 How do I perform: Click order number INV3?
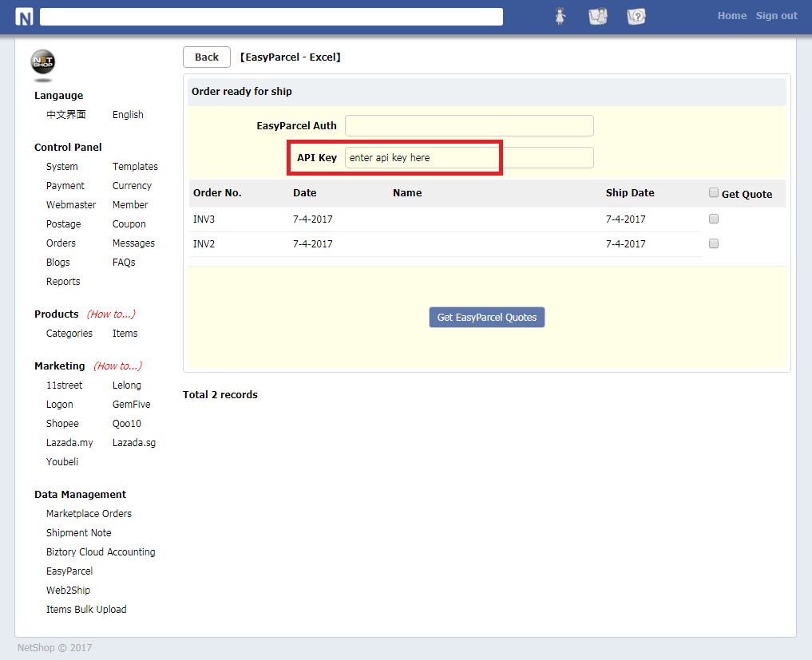click(x=204, y=219)
